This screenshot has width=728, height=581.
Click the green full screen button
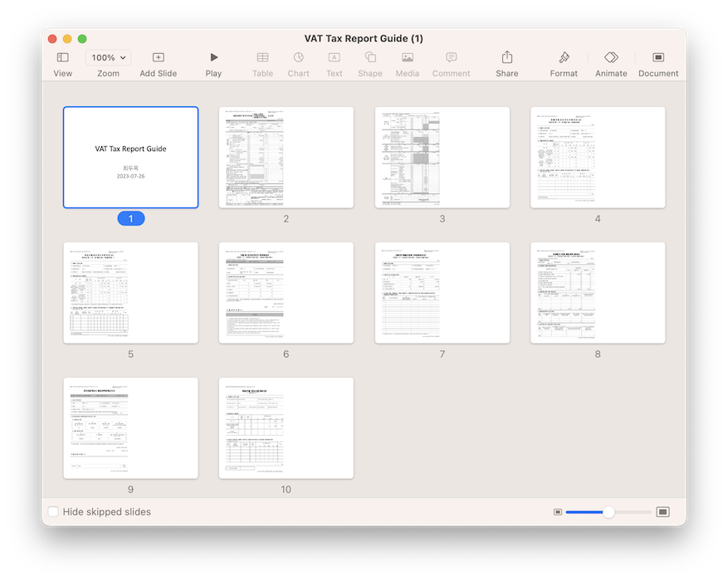point(82,39)
